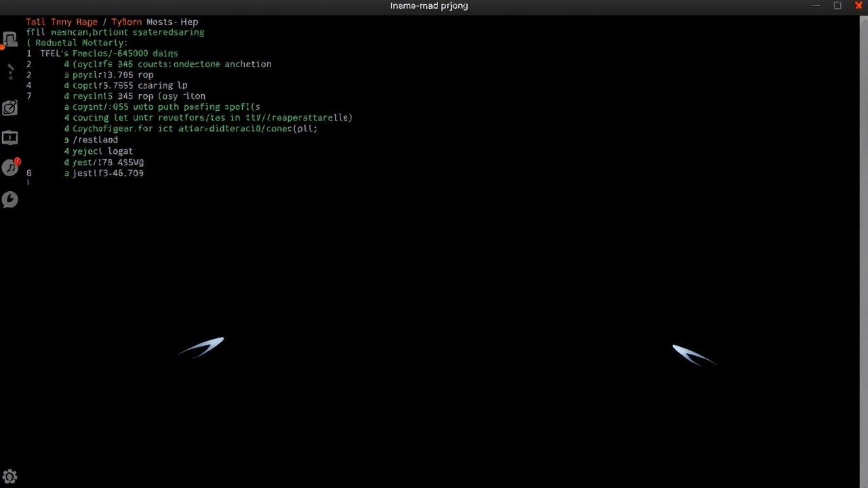Select the "yejecl logat" line
868x488 pixels.
98,150
